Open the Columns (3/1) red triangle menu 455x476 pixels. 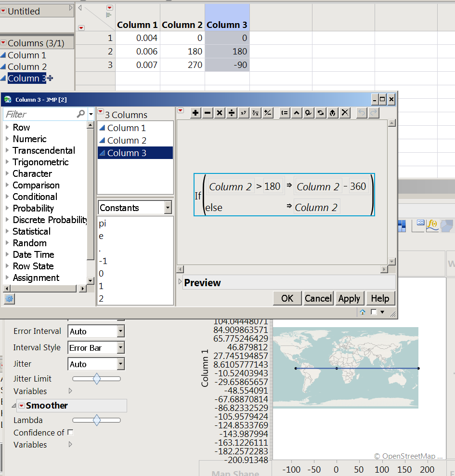[3, 42]
